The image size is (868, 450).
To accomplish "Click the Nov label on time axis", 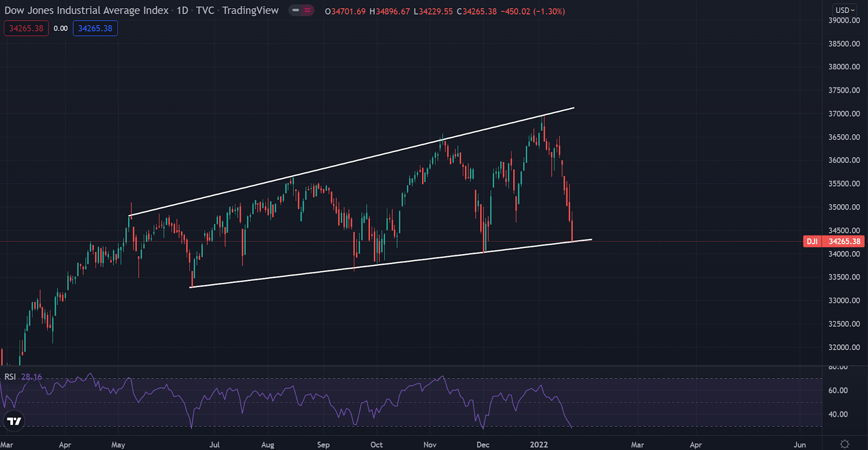I will (430, 445).
